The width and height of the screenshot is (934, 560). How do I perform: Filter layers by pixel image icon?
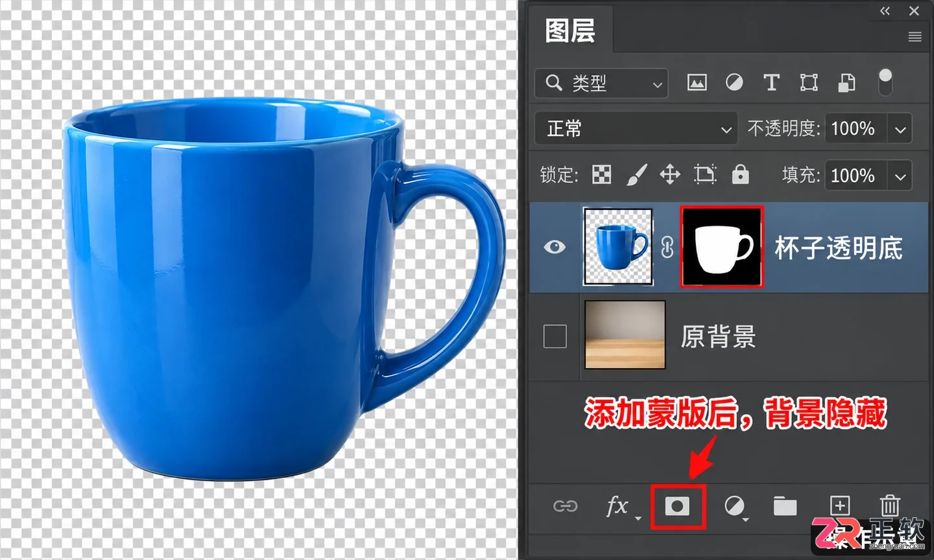[x=697, y=82]
